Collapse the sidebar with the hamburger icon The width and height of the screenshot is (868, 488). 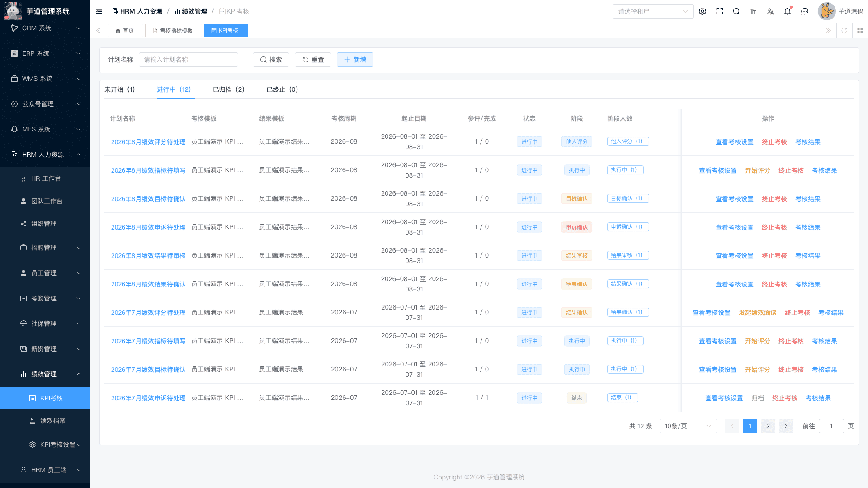[x=99, y=11]
